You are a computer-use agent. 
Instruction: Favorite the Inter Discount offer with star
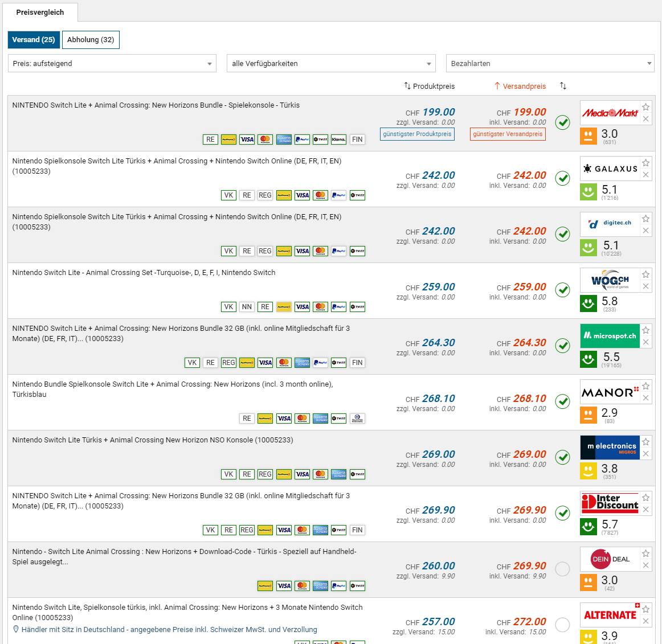click(645, 498)
